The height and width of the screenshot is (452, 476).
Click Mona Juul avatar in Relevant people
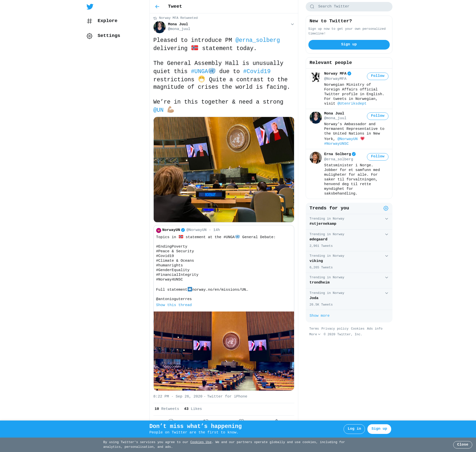tap(316, 117)
